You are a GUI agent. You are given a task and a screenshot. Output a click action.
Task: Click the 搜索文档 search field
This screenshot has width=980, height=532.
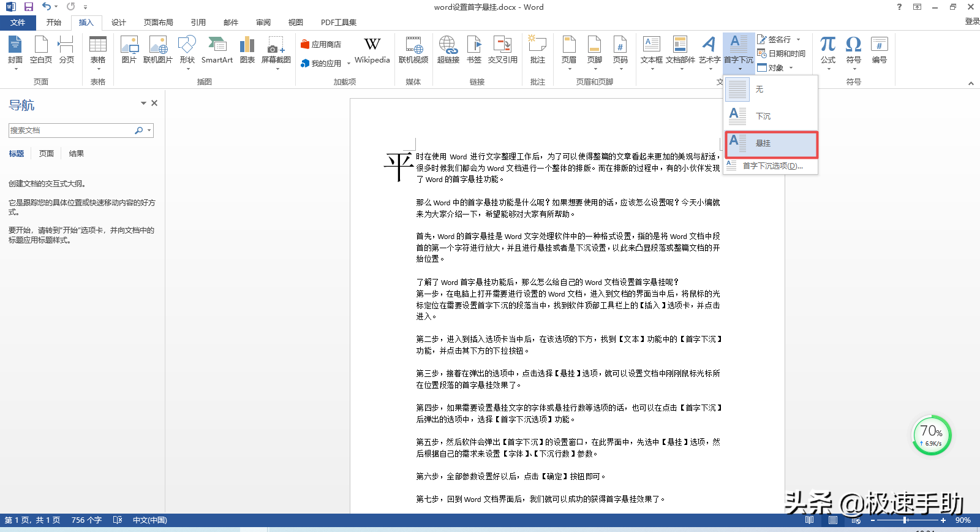[70, 131]
